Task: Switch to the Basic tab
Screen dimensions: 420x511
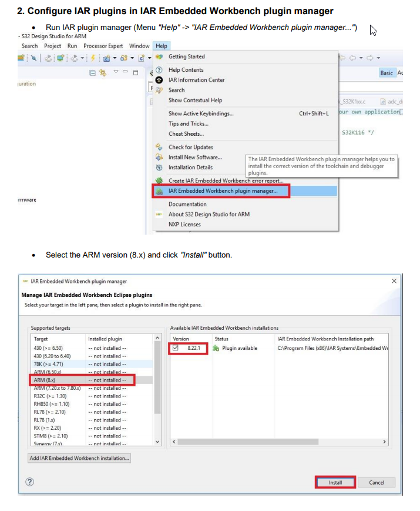Action: (x=387, y=73)
